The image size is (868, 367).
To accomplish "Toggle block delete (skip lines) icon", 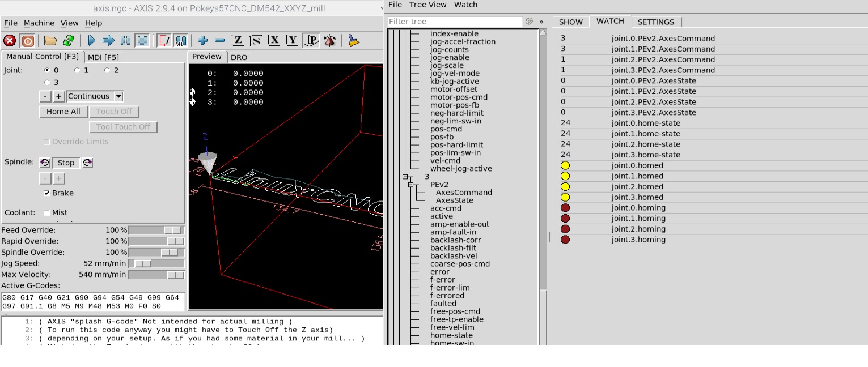I will coord(164,41).
